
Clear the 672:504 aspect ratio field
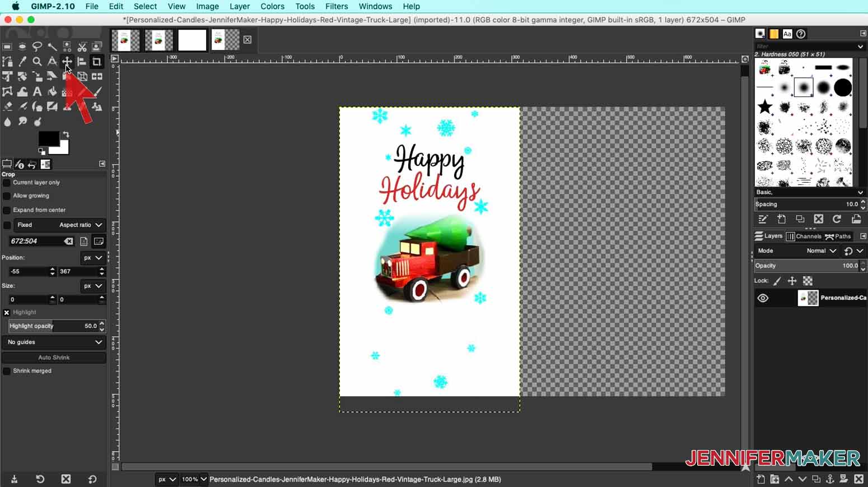[x=68, y=242]
